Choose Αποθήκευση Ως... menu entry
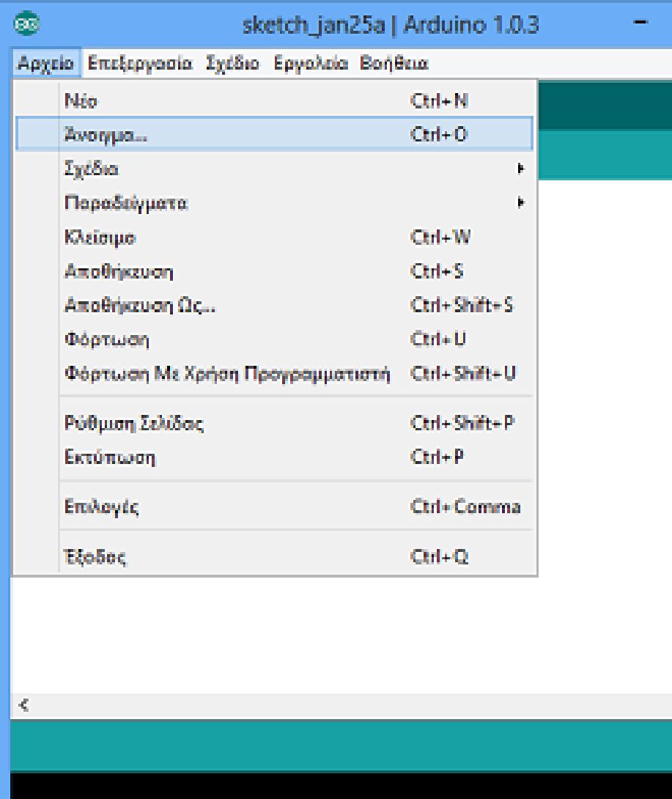The image size is (672, 799). (x=274, y=305)
